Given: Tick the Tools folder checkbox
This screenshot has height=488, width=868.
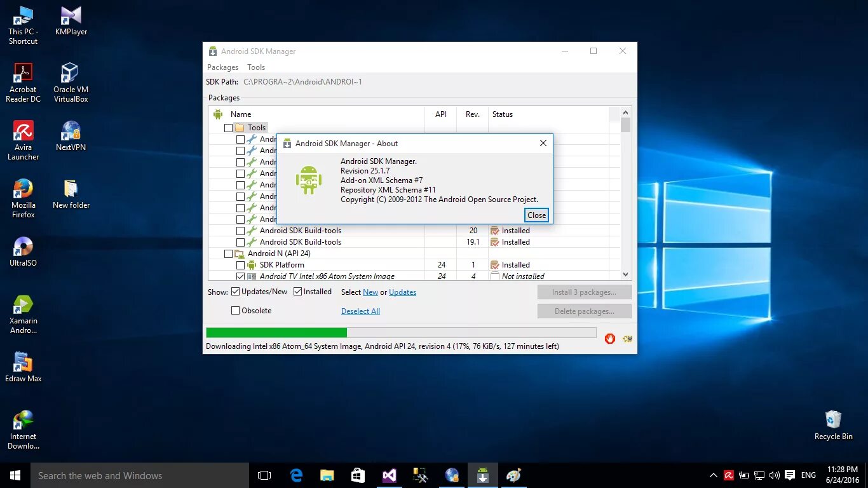Looking at the screenshot, I should pos(229,128).
